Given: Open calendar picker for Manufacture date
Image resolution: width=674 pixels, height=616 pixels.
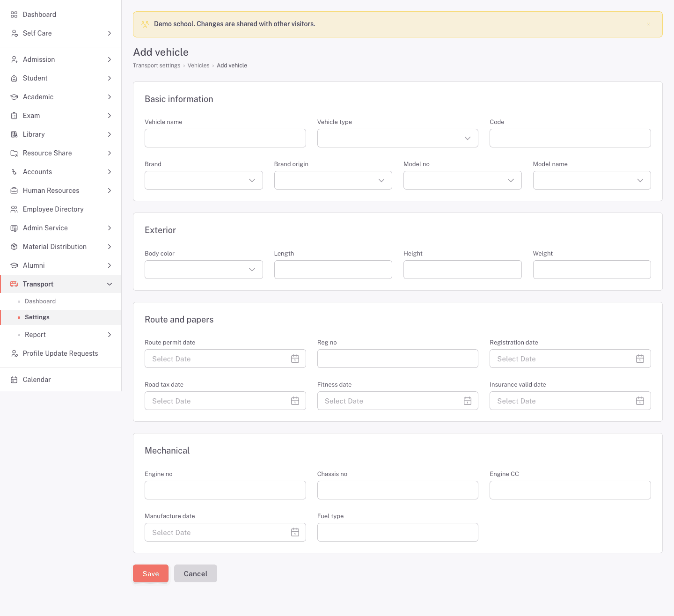Looking at the screenshot, I should pyautogui.click(x=295, y=532).
